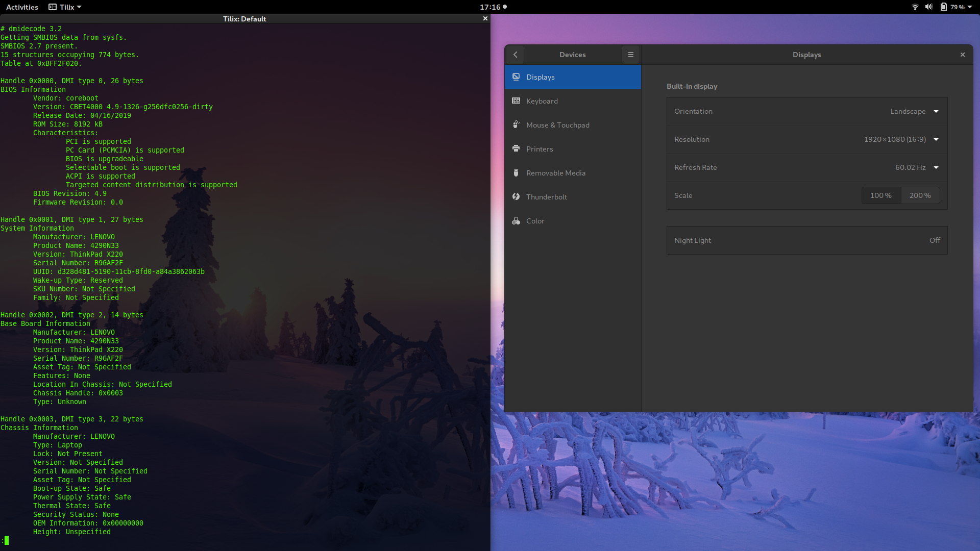Open the hamburger menu beside Devices
The height and width of the screenshot is (551, 980).
coord(631,55)
